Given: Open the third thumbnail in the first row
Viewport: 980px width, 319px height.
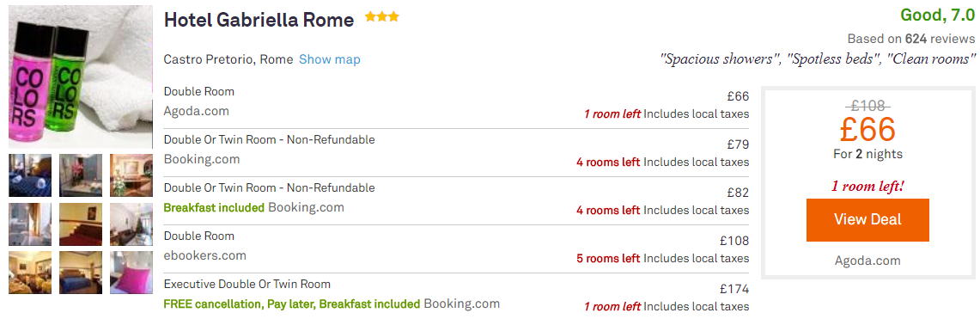Looking at the screenshot, I should (x=131, y=175).
